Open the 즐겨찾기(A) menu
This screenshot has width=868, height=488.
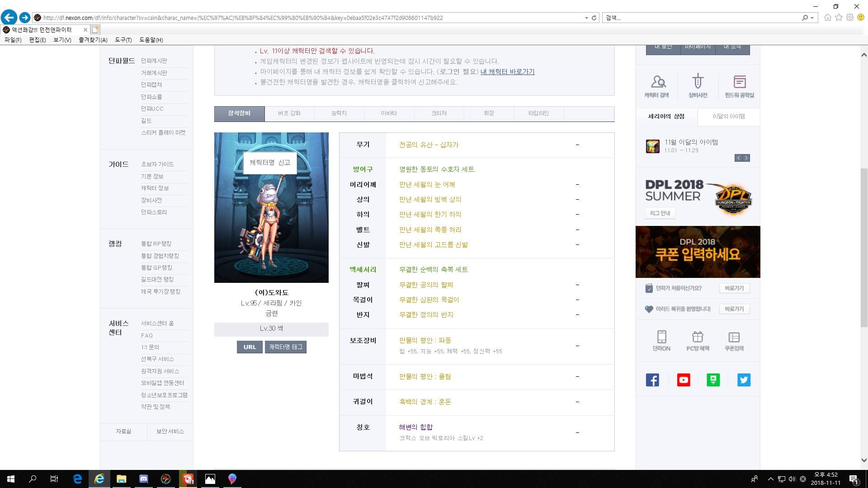(x=93, y=40)
